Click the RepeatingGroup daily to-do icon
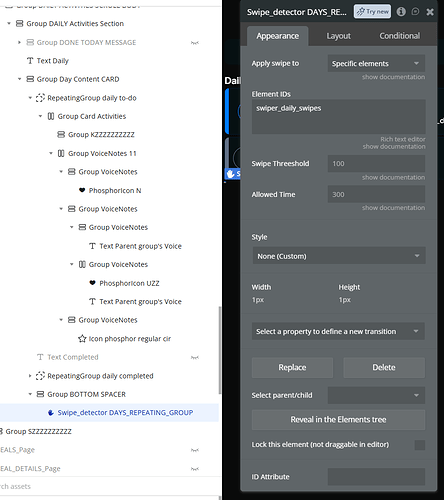 coord(40,98)
